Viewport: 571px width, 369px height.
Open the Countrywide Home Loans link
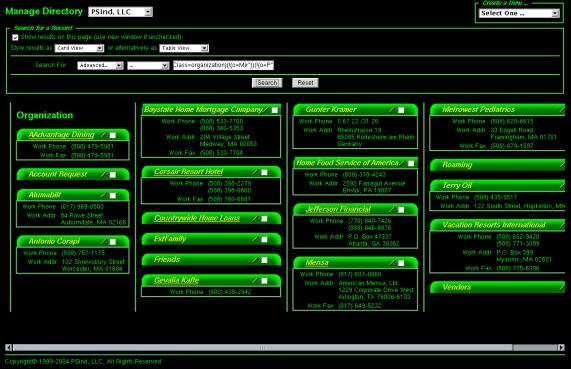click(x=197, y=218)
